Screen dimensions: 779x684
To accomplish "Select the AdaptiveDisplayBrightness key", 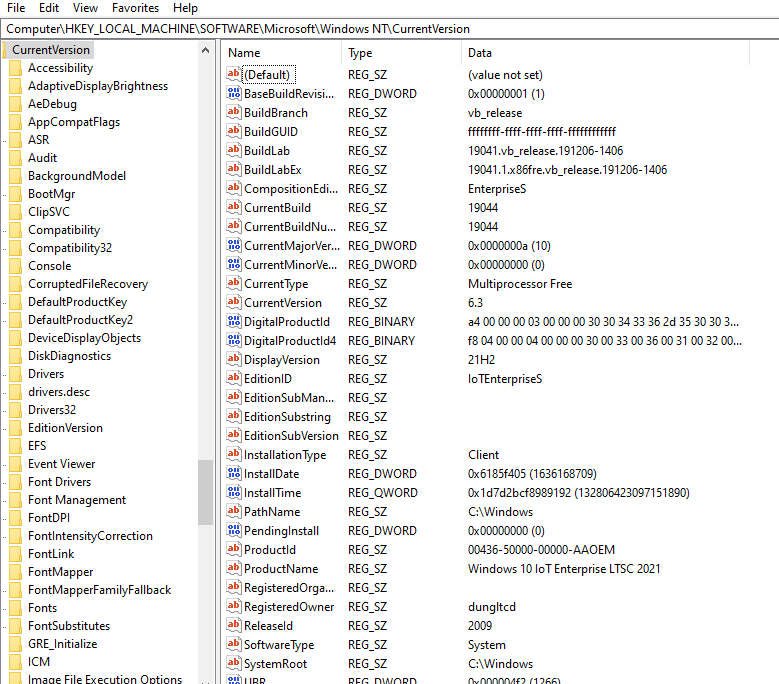I will (98, 86).
